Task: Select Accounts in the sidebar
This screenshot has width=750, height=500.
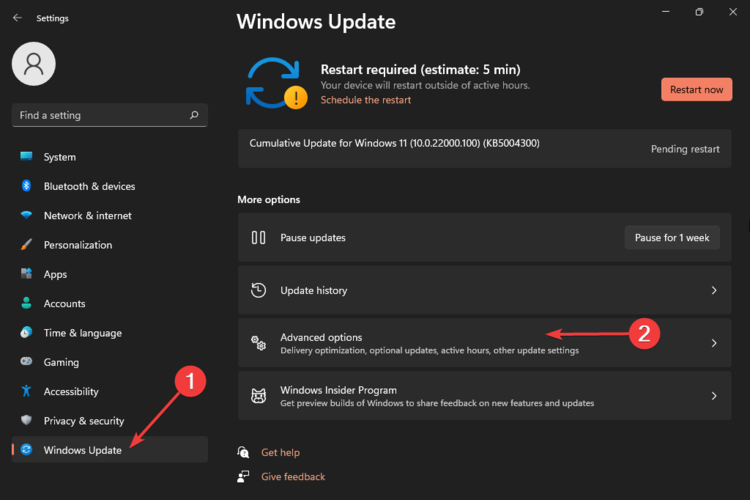Action: (64, 304)
